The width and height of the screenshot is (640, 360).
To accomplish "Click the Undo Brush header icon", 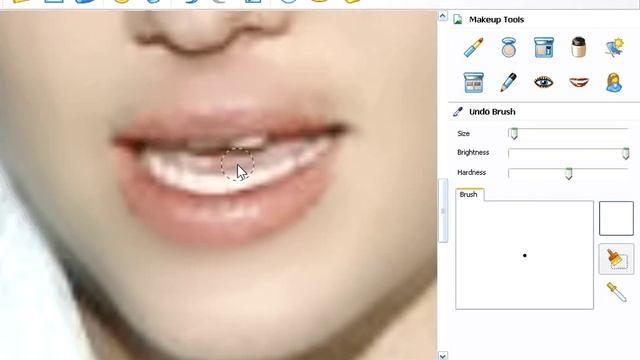I will point(458,112).
